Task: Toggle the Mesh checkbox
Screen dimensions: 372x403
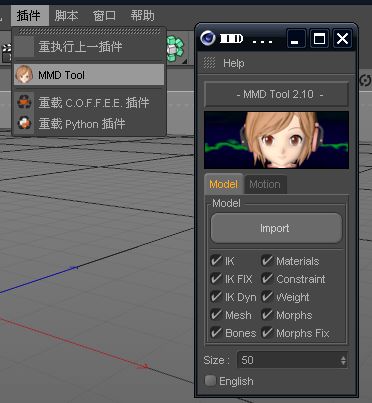Action: [x=216, y=315]
